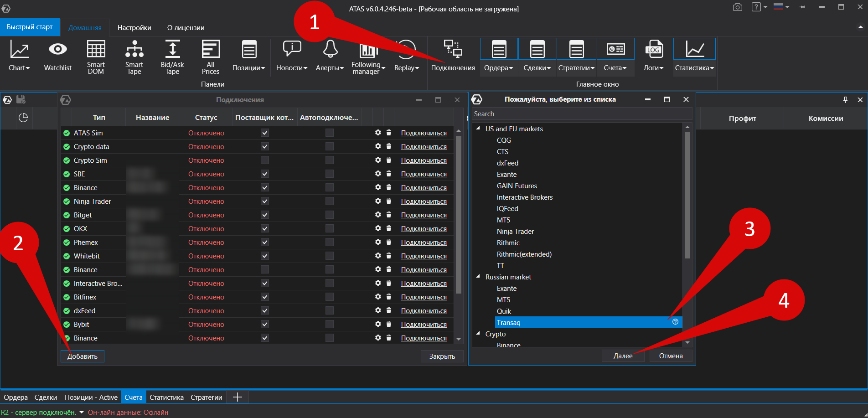Viewport: 868px width, 418px height.
Task: Enable auto-connect checkbox for the OKX row
Action: coord(330,228)
